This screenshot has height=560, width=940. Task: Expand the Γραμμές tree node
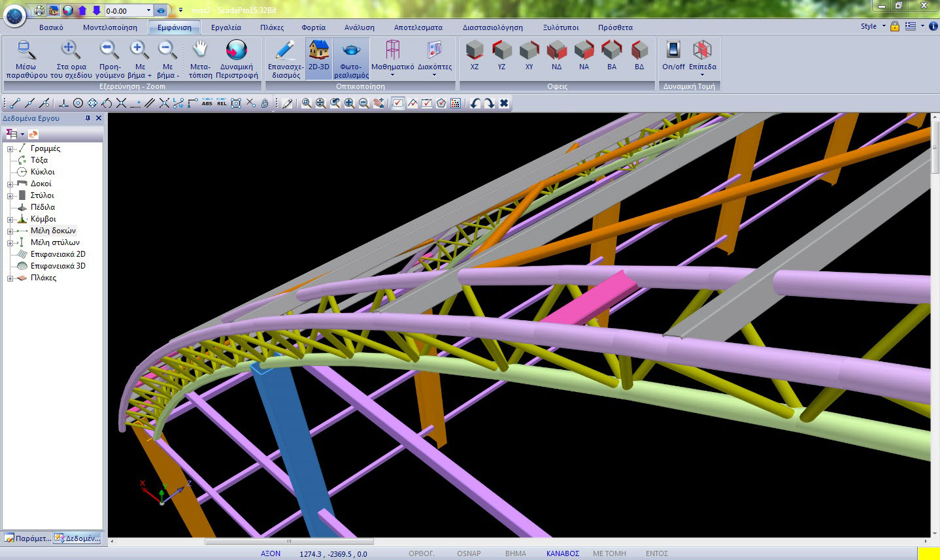pos(10,149)
